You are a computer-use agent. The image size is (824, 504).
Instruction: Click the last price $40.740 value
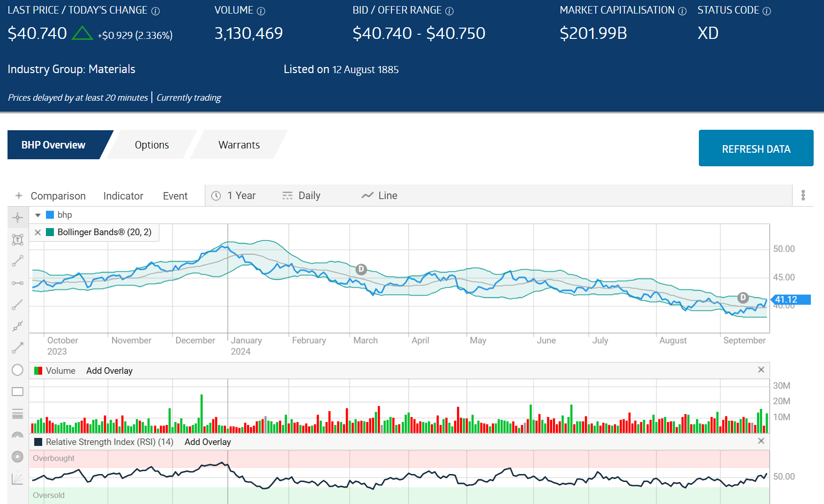(37, 33)
